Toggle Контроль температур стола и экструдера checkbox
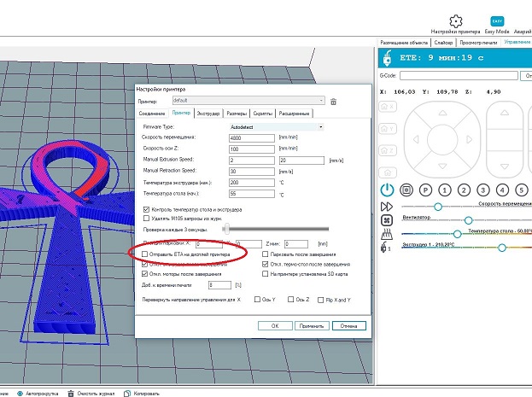 tap(146, 209)
